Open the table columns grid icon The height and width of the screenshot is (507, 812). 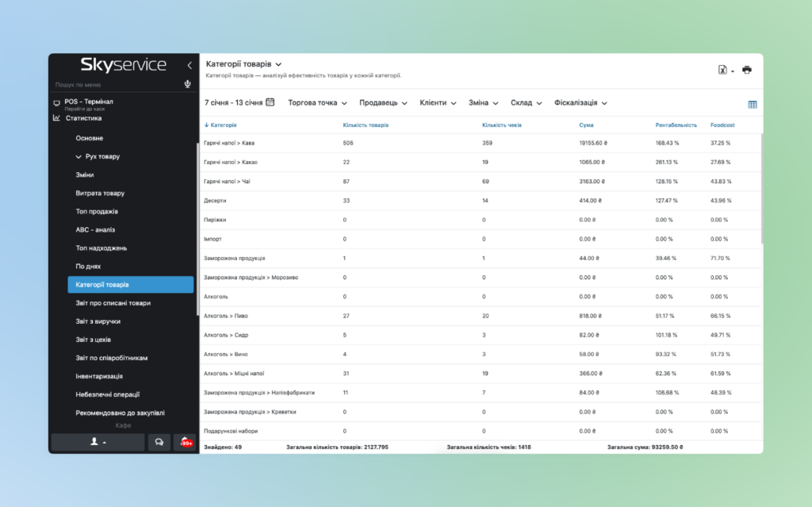point(753,104)
